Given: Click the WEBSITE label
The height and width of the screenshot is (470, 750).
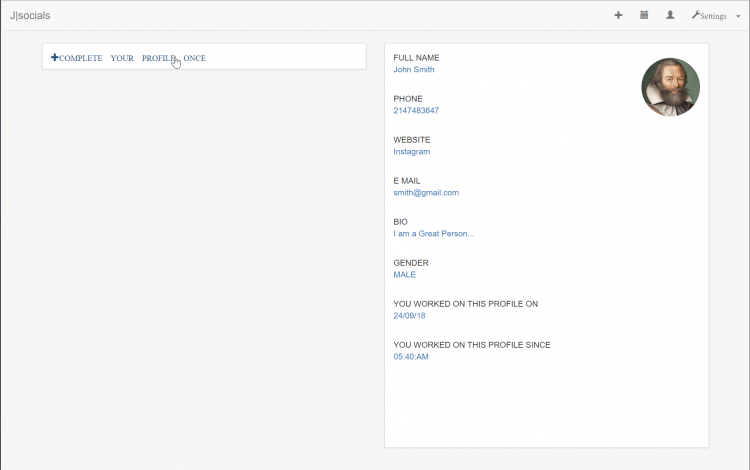Looking at the screenshot, I should click(411, 140).
